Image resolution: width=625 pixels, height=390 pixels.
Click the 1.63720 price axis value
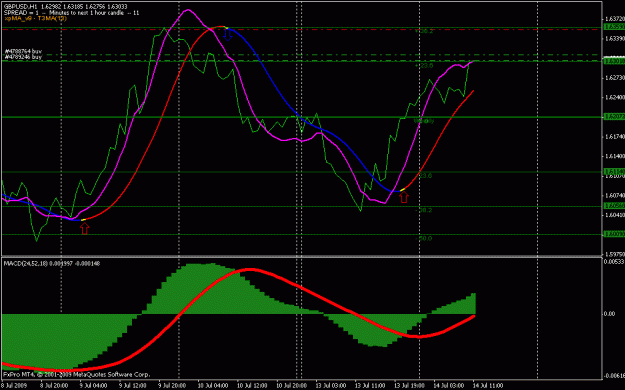[614, 19]
